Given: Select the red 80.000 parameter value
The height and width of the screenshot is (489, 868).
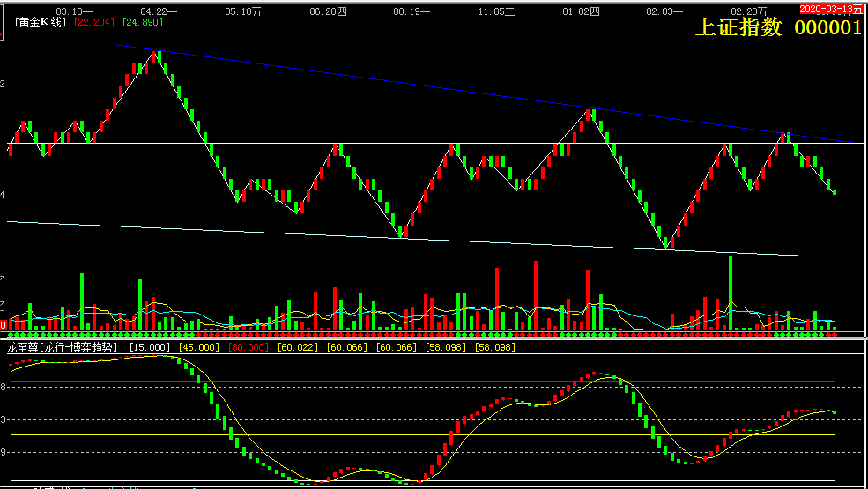Looking at the screenshot, I should 248,347.
